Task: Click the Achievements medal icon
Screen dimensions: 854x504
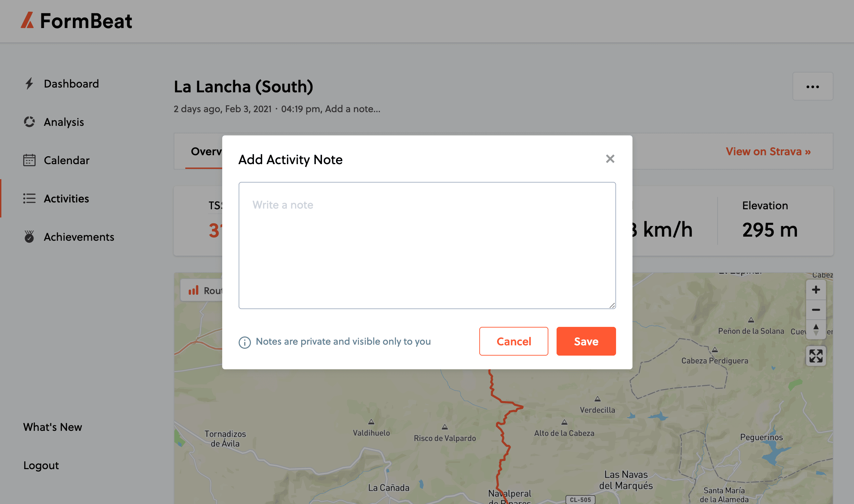Action: tap(29, 237)
